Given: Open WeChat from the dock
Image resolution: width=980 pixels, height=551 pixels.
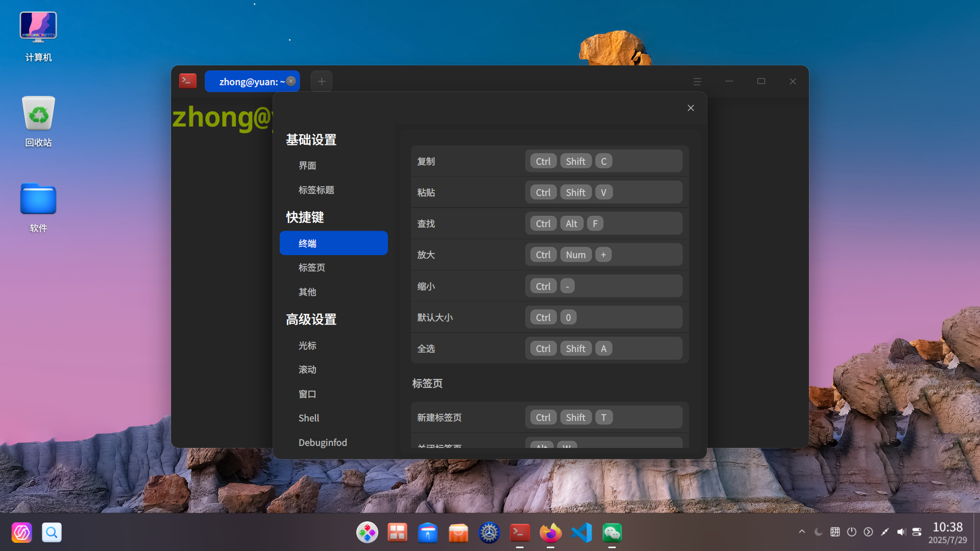Looking at the screenshot, I should click(x=612, y=533).
